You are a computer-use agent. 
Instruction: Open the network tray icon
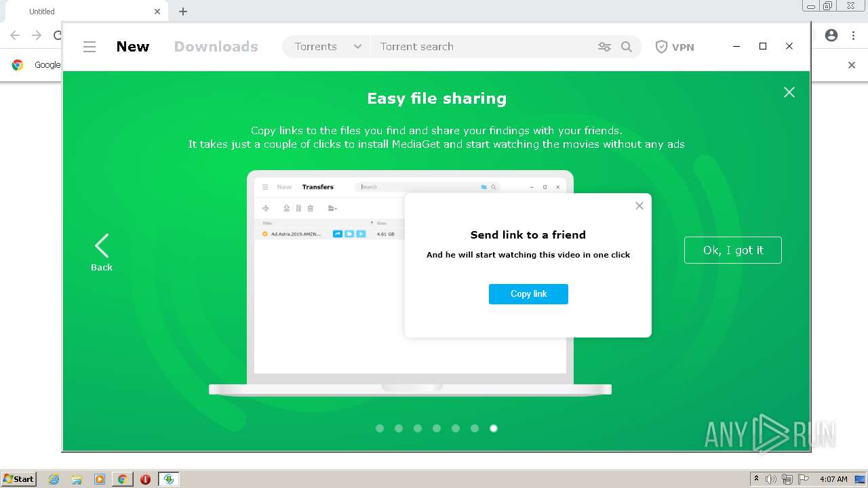[x=787, y=479]
